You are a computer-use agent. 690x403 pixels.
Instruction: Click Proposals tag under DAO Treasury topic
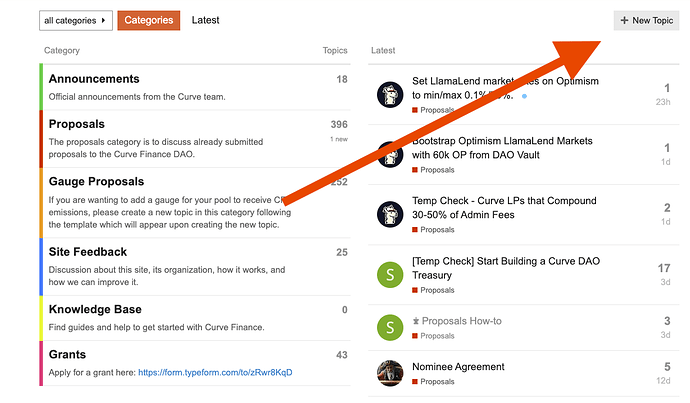tap(433, 290)
